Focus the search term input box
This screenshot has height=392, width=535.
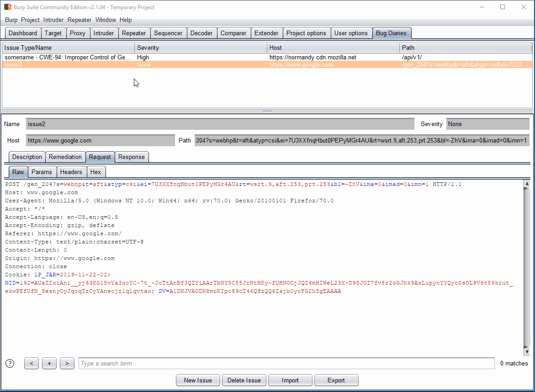tap(286, 363)
